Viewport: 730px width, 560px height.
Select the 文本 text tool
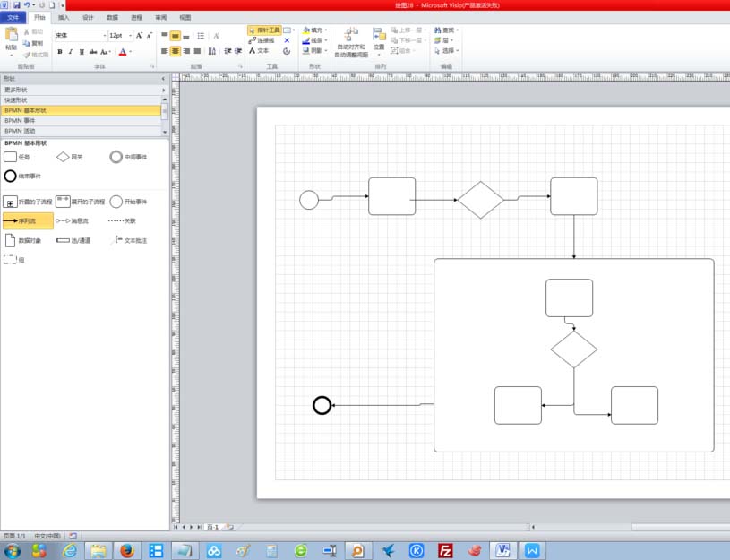[261, 51]
